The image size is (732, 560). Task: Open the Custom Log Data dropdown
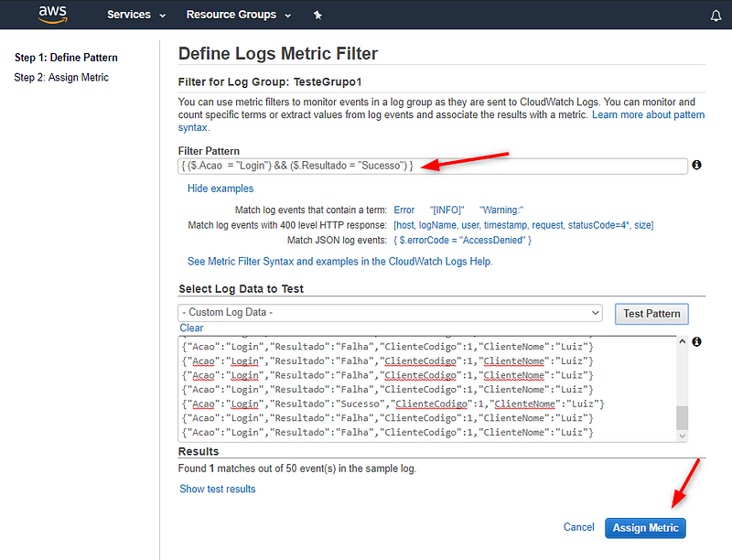click(390, 313)
